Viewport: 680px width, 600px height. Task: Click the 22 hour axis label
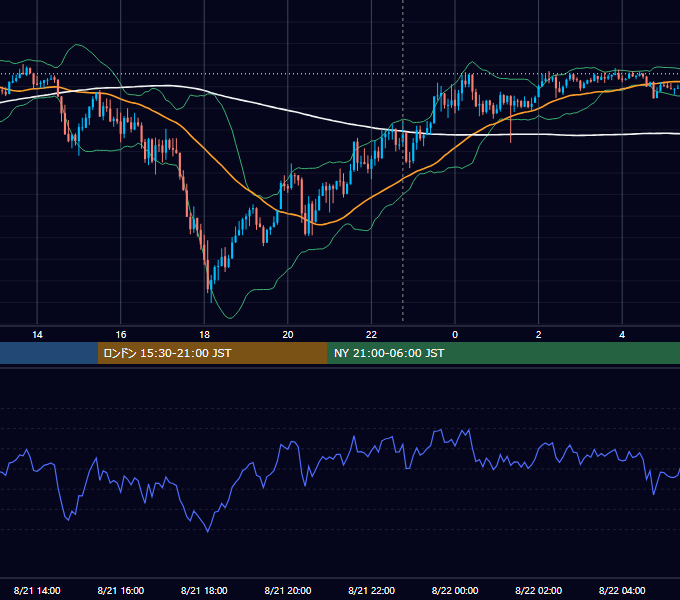(x=371, y=335)
